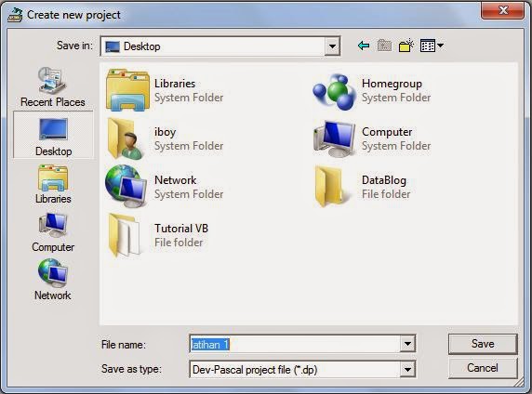This screenshot has width=532, height=394.
Task: Open Recent Places in sidebar
Action: [53, 86]
